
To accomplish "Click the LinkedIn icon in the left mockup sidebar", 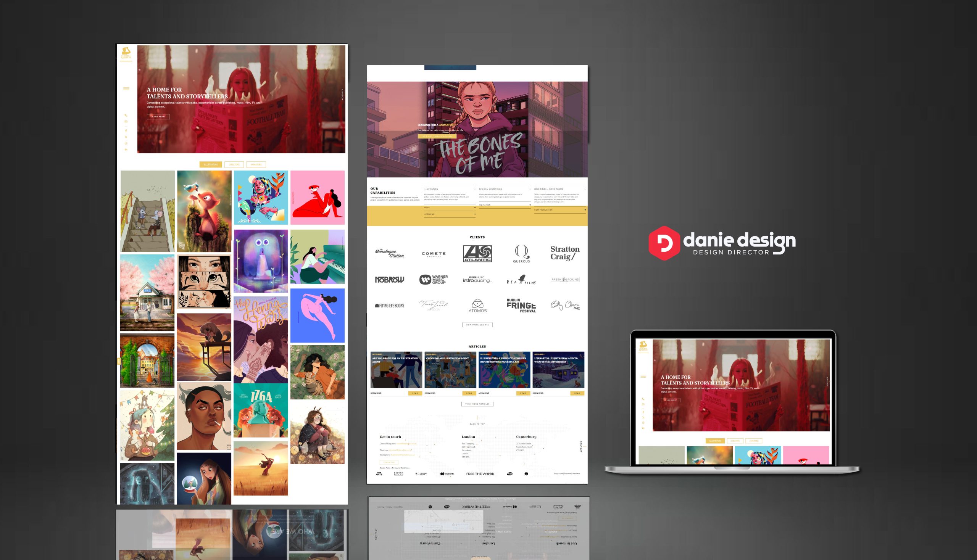I will pos(126,149).
